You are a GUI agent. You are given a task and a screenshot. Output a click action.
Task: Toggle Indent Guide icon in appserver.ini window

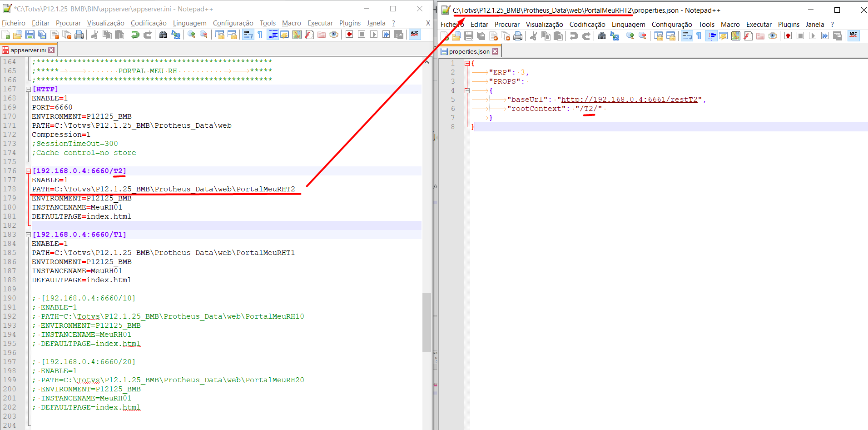(x=273, y=35)
